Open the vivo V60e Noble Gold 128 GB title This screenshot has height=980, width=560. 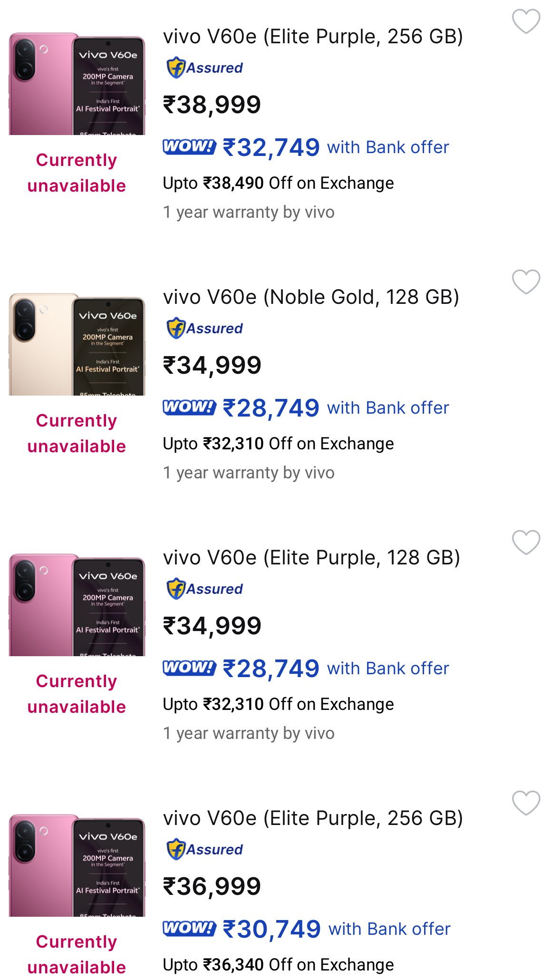[x=311, y=297]
